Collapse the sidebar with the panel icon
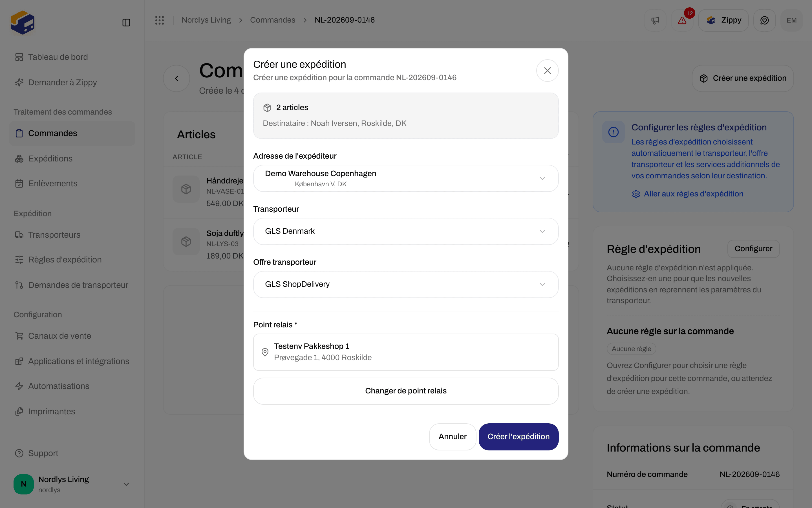Image resolution: width=812 pixels, height=508 pixels. (x=126, y=23)
